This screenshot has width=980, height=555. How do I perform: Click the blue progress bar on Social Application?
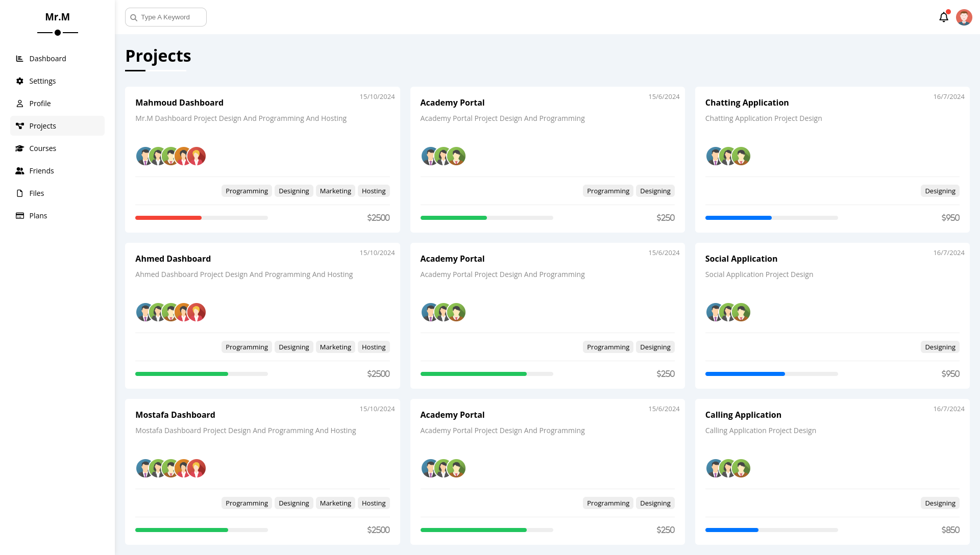coord(745,374)
